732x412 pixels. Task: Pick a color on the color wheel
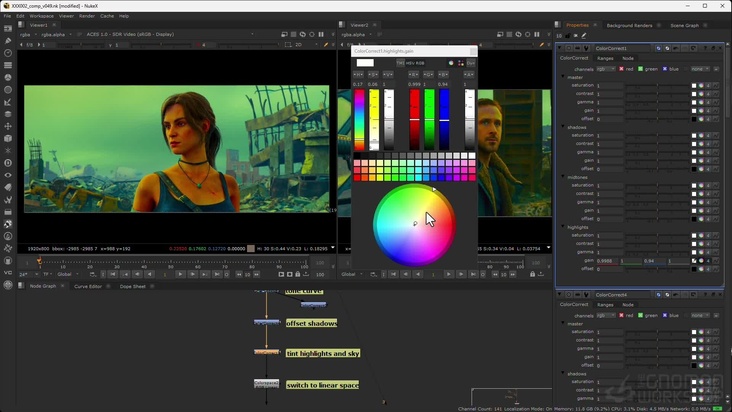[414, 225]
